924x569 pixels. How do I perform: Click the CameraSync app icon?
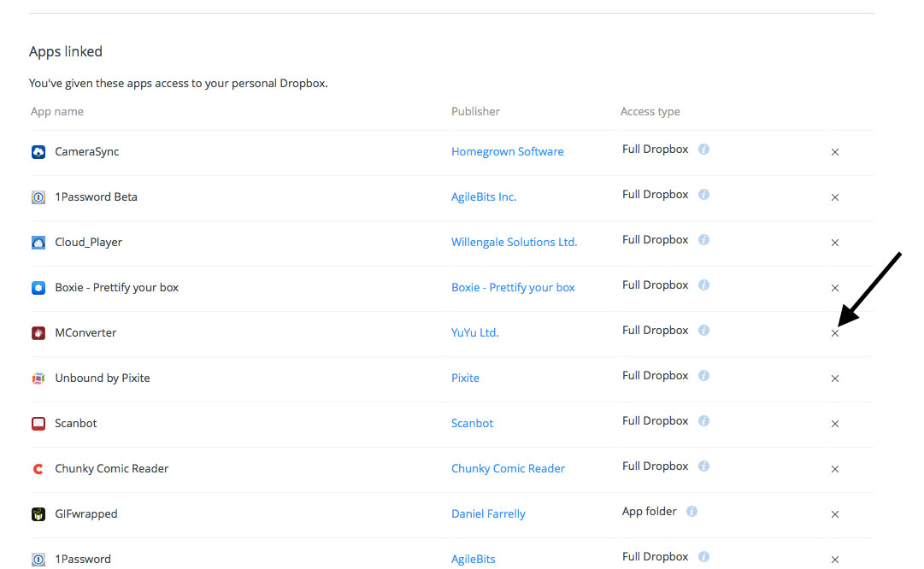tap(38, 152)
